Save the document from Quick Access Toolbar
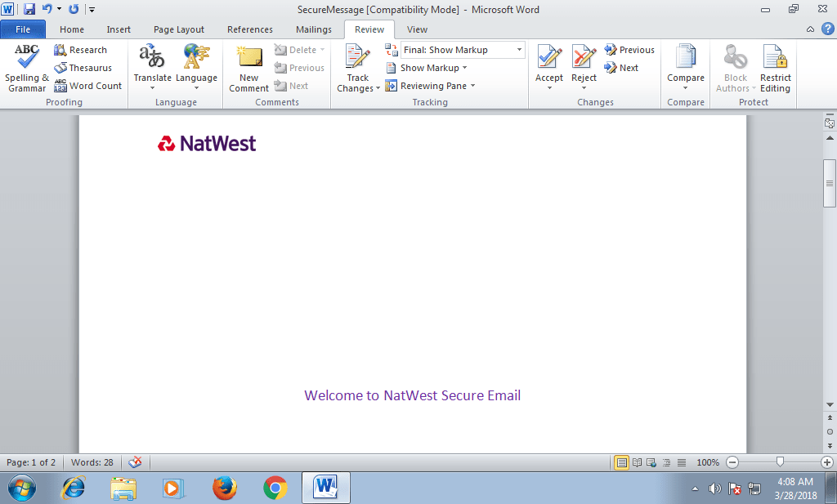 [29, 9]
